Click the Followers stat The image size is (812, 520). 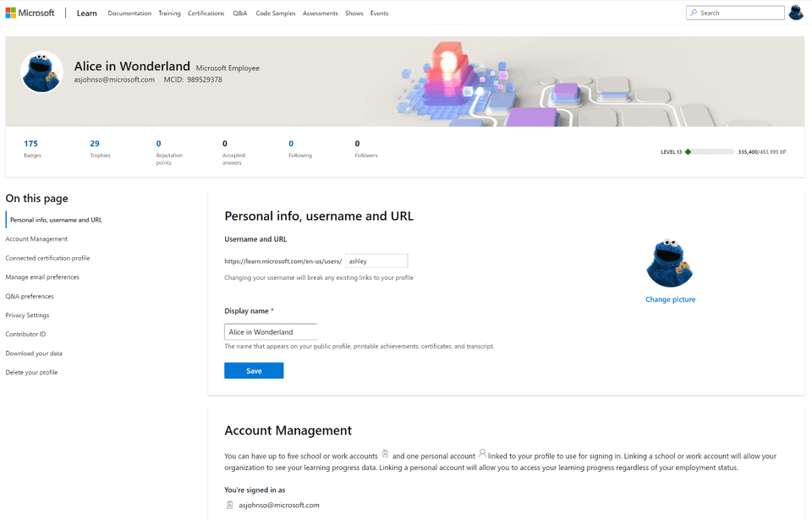[366, 148]
